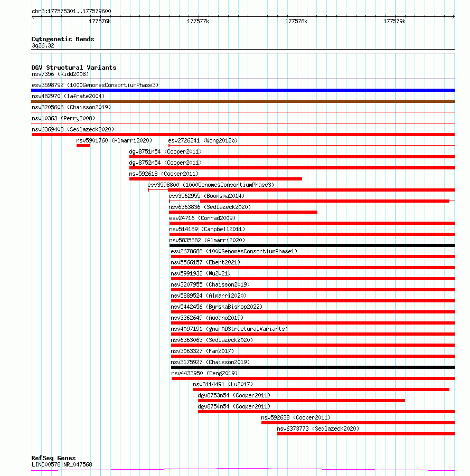Open dgv8751n54 (Cooper2011) label

(165, 151)
